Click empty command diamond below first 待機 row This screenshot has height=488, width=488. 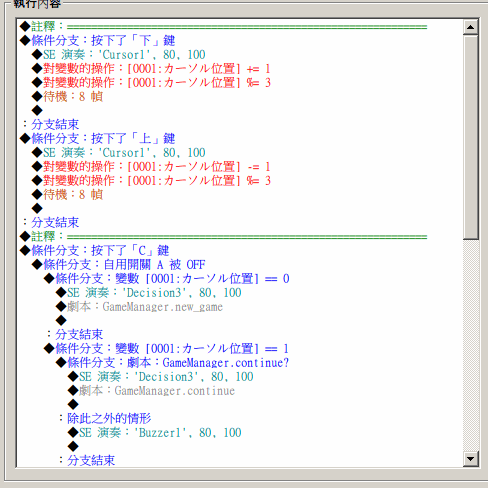[x=37, y=110]
